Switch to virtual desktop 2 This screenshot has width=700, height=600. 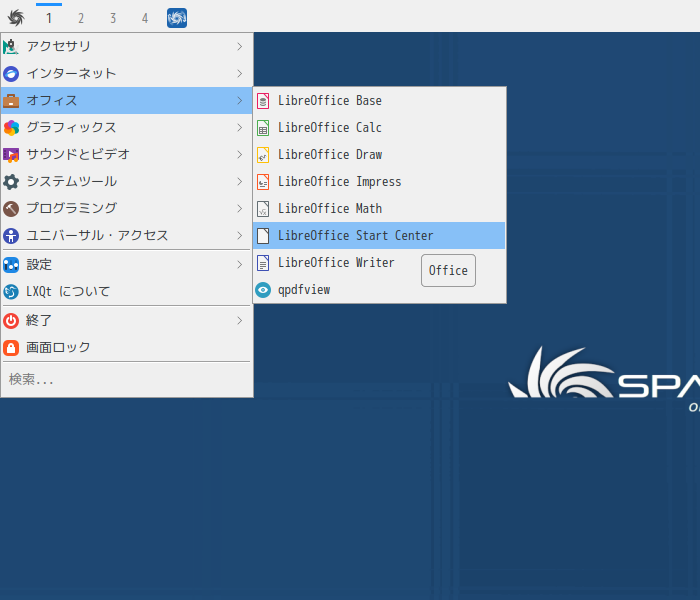pos(81,18)
